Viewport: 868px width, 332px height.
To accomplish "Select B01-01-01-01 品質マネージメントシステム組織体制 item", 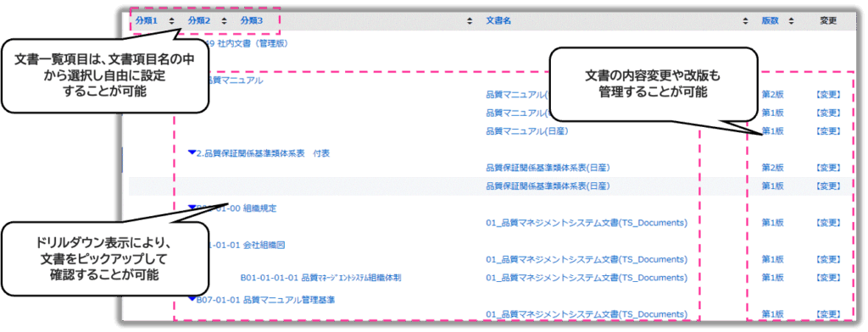I will click(320, 278).
